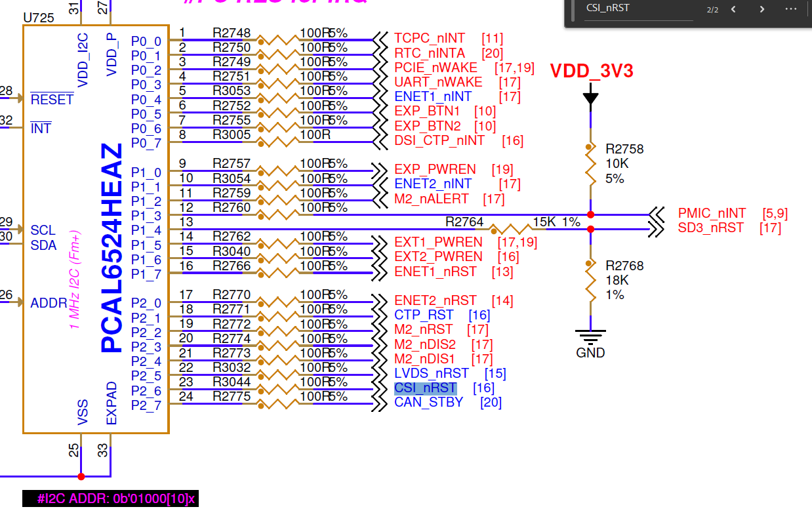Click the CSI_nRST search input field
This screenshot has width=812, height=528.
(x=639, y=9)
